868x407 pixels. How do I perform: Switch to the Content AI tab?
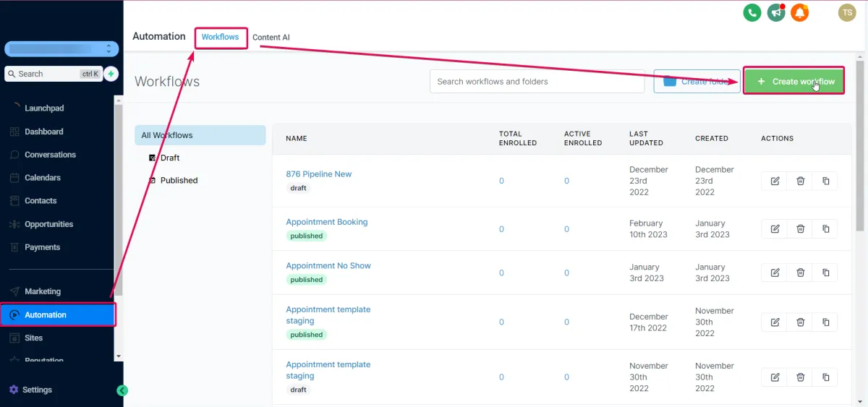tap(271, 38)
